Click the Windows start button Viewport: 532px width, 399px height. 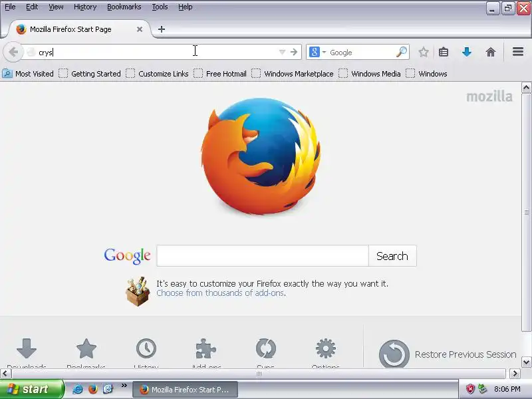click(31, 389)
